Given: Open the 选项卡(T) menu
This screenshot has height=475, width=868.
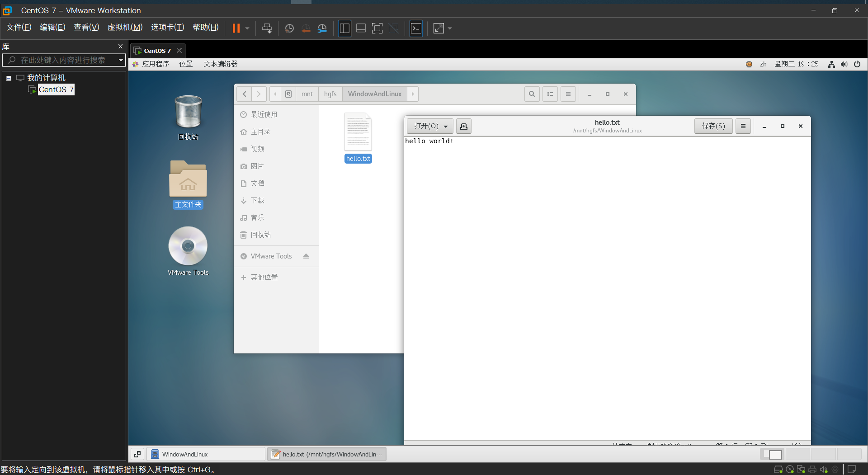Looking at the screenshot, I should tap(168, 28).
